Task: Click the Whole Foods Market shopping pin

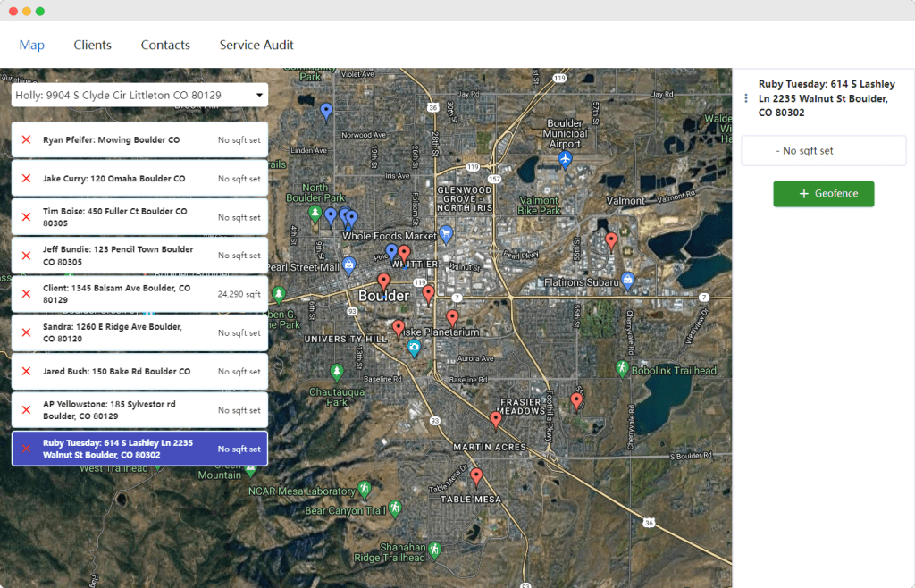Action: [447, 234]
